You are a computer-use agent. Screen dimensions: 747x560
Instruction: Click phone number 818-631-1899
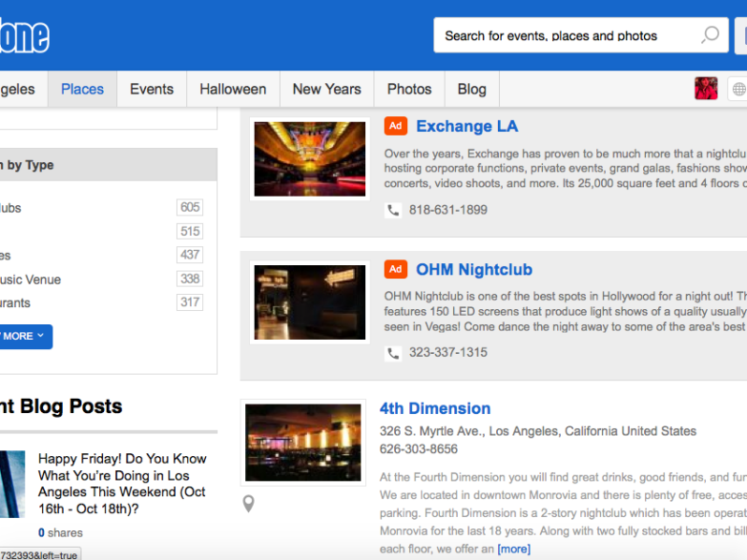tap(448, 210)
